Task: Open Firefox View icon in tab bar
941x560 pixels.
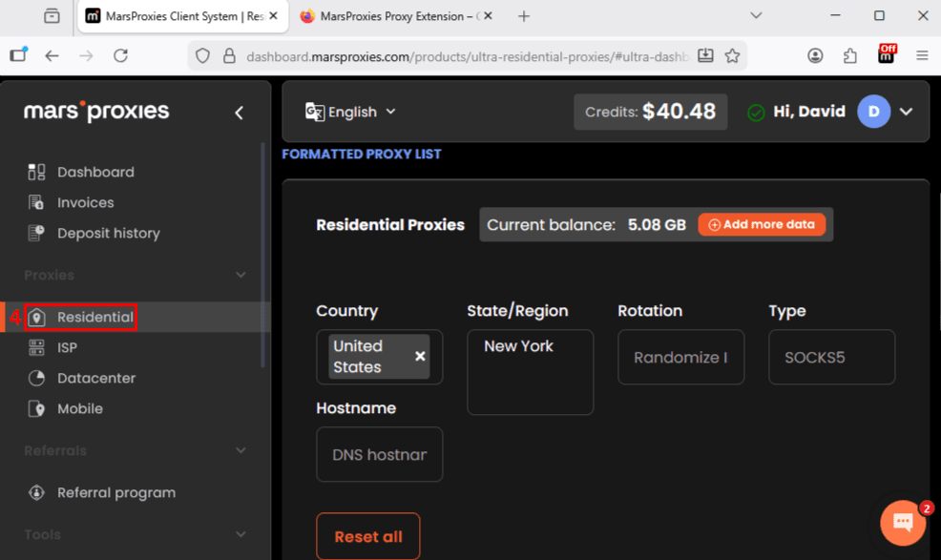Action: 52,16
